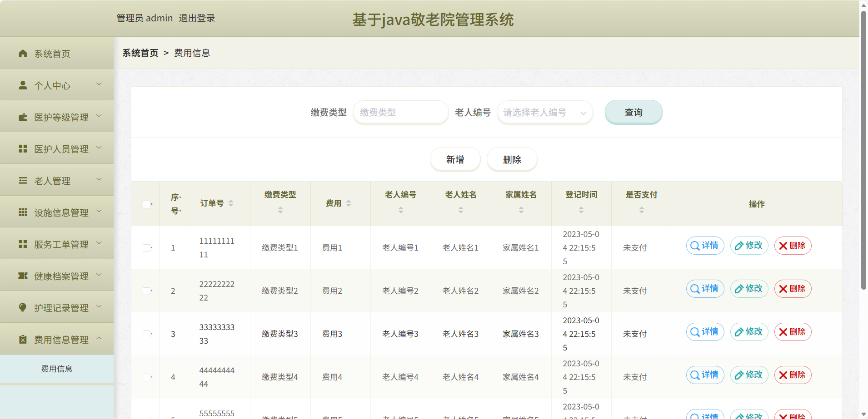Sort the 缴费类型 column with its arrows
868x419 pixels.
point(280,210)
